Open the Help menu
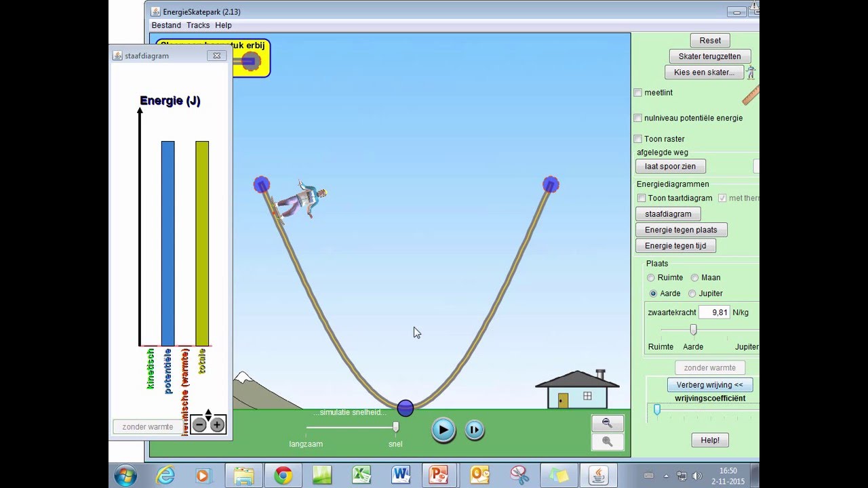Screen dimensions: 868x488 tap(223, 25)
